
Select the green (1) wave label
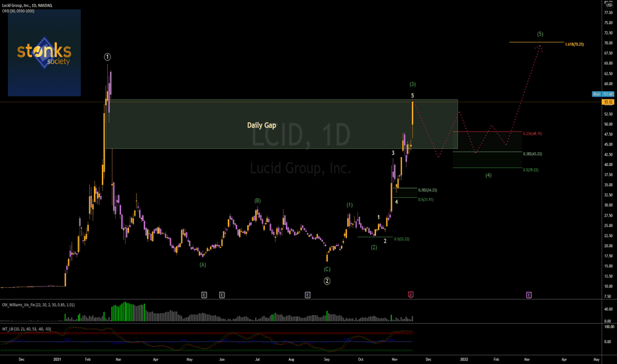[350, 205]
